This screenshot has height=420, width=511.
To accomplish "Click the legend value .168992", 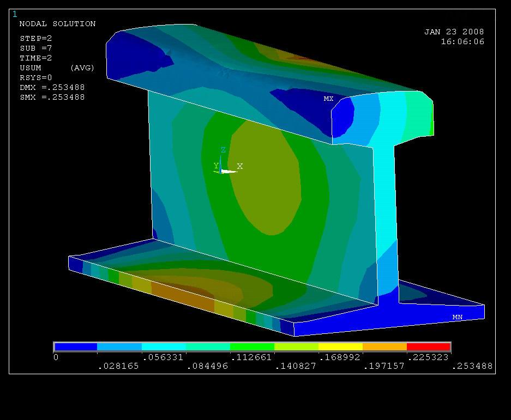I will (x=340, y=357).
